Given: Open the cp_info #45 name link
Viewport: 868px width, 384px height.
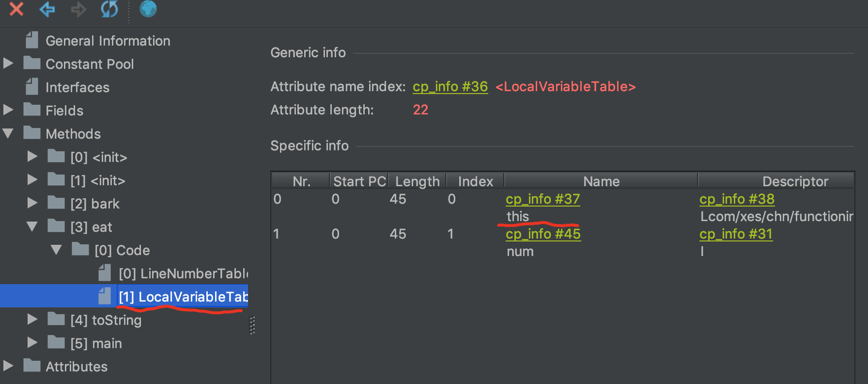Looking at the screenshot, I should (543, 234).
